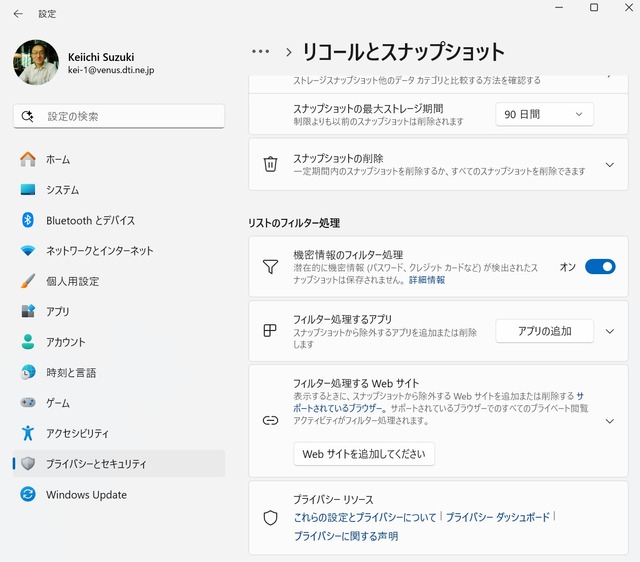
Task: Open これらの設定とプライバシーについて link
Action: point(365,518)
